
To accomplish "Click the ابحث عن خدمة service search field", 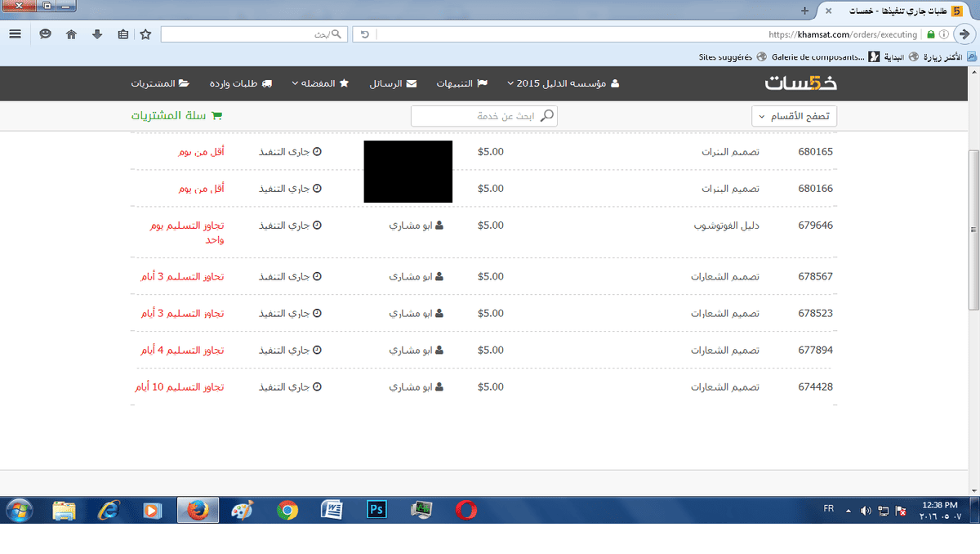I will click(x=483, y=116).
